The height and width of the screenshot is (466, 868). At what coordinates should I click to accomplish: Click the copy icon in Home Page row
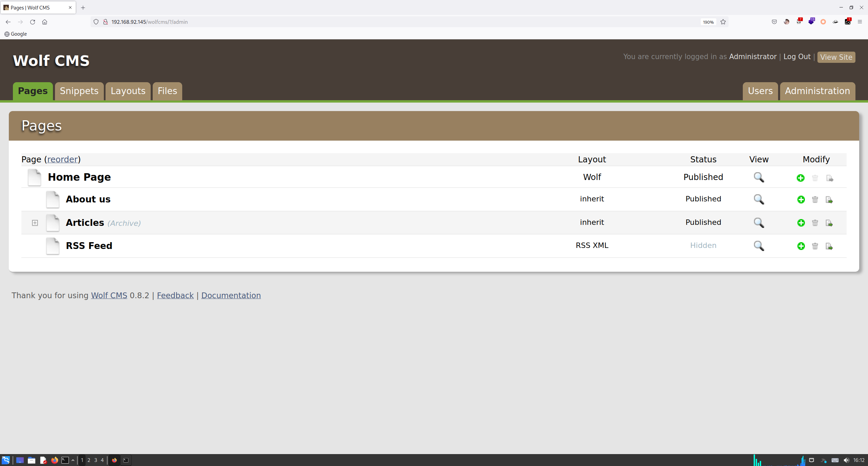(830, 178)
